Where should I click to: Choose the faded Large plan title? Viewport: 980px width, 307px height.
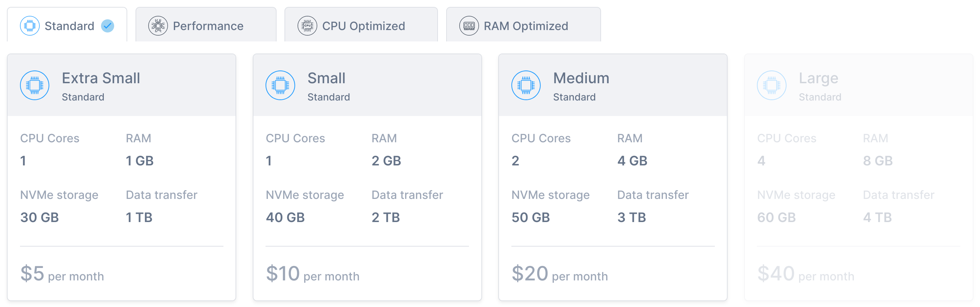coord(818,78)
